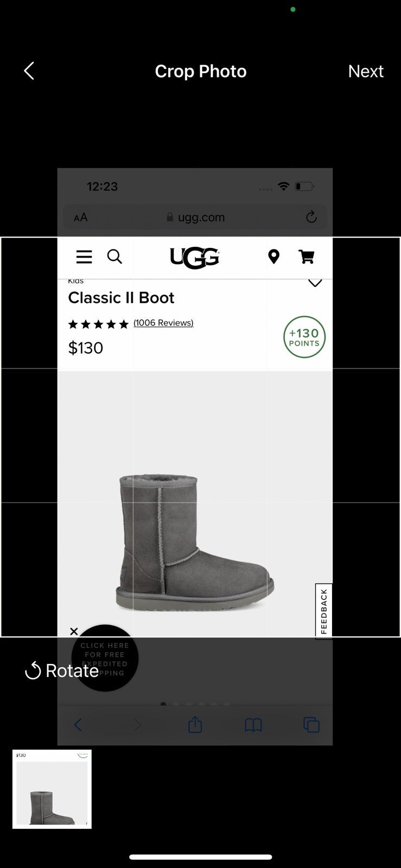Tap the ugg.com address bar

195,217
